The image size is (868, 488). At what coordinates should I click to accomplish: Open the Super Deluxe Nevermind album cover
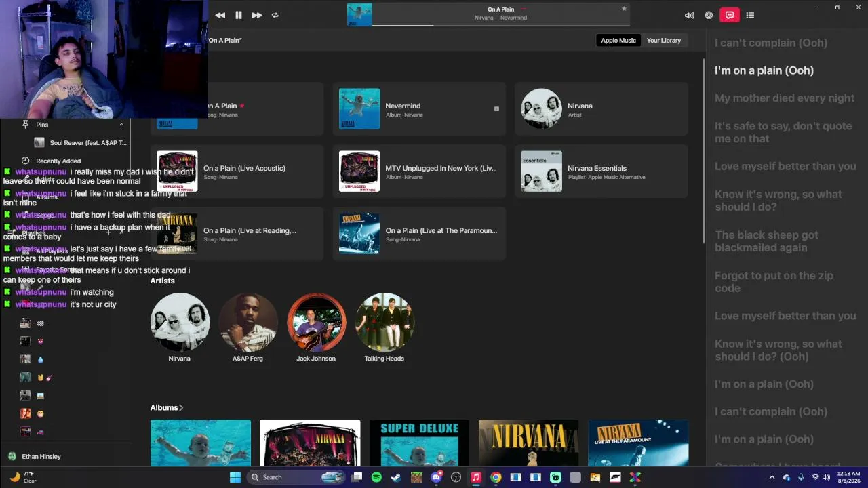(419, 443)
